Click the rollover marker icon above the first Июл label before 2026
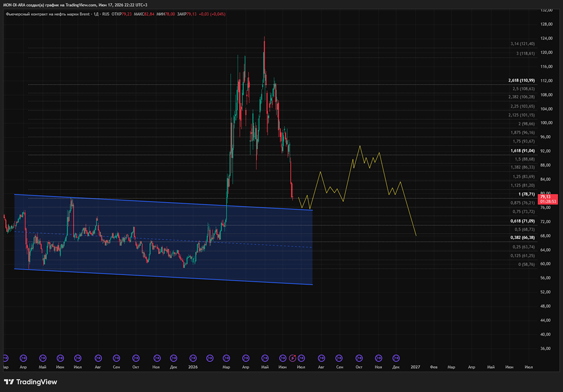Viewport: 563px width, 392px height. [78, 358]
